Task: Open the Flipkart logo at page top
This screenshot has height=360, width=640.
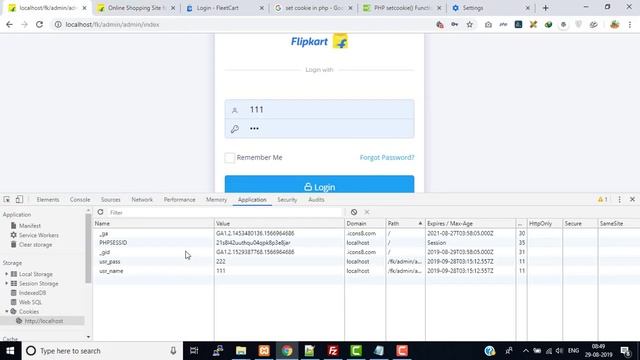Action: (319, 42)
